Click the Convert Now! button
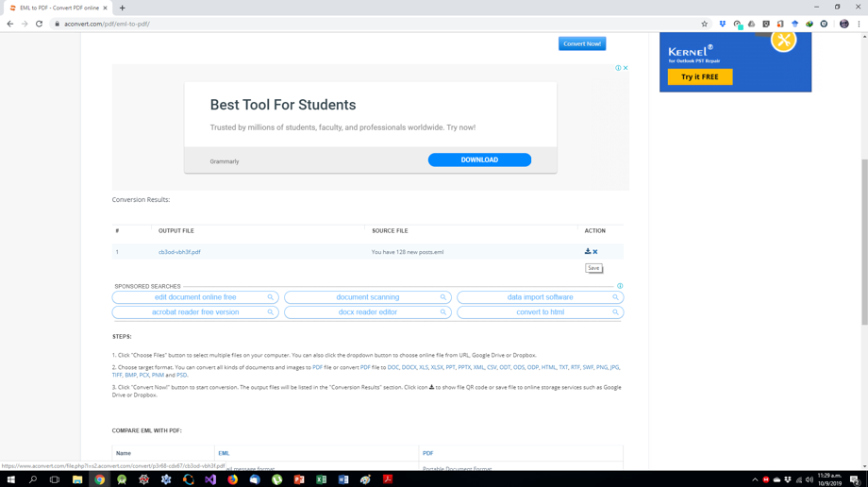Viewport: 868px width, 487px height. pos(582,43)
